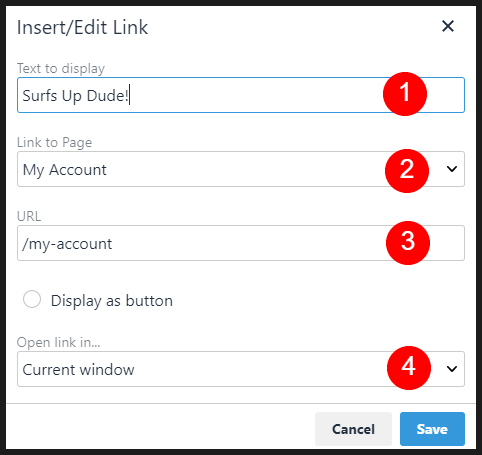Screen dimensions: 482x455
Task: Open the Current window dropdown
Action: (x=241, y=369)
